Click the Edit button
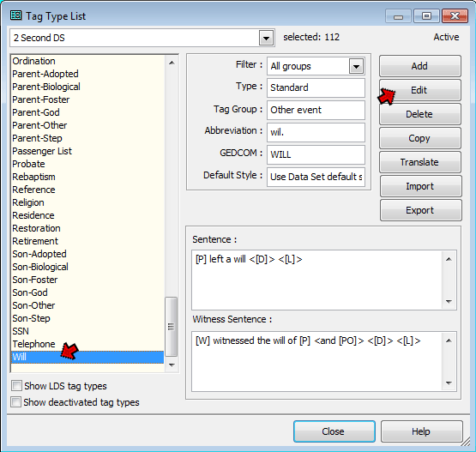476x452 pixels. coord(420,90)
